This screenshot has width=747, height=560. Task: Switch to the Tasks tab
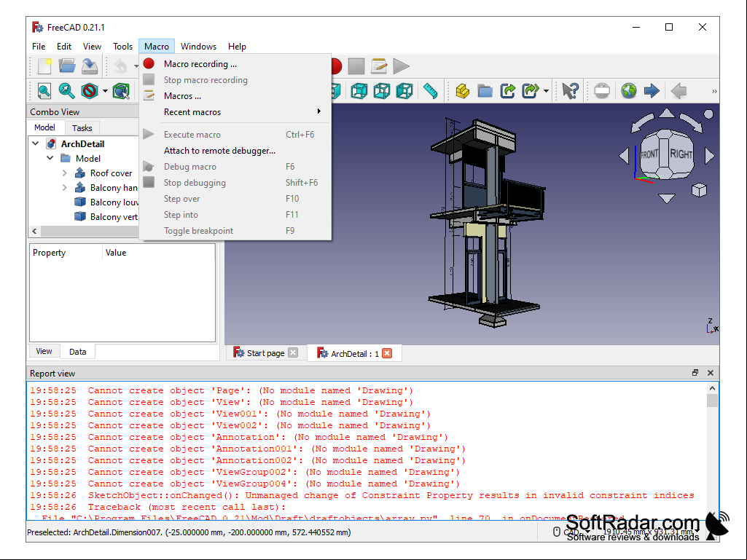[x=82, y=127]
